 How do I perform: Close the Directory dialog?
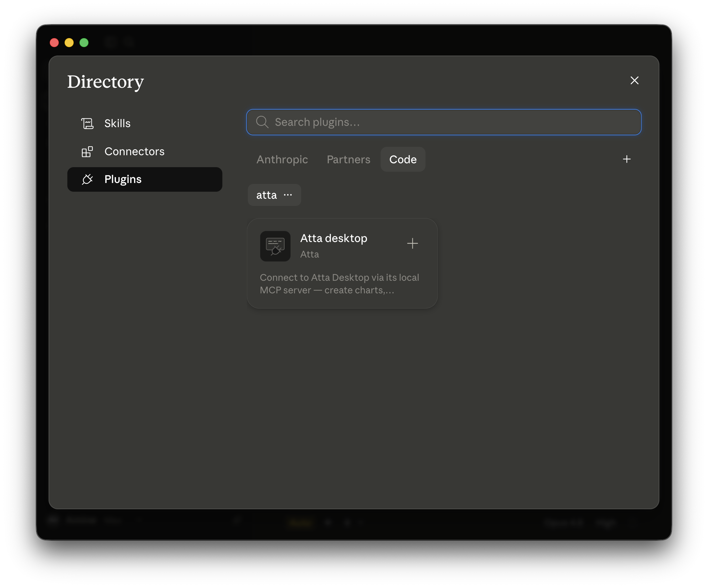click(634, 80)
